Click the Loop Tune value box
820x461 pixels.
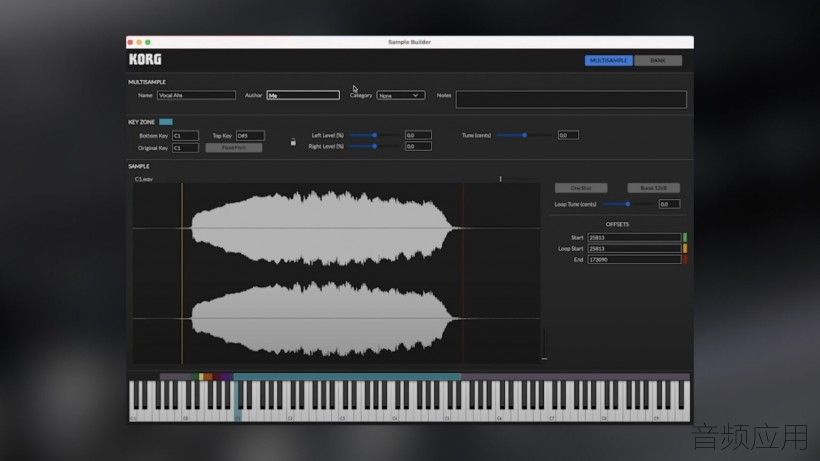pos(669,204)
